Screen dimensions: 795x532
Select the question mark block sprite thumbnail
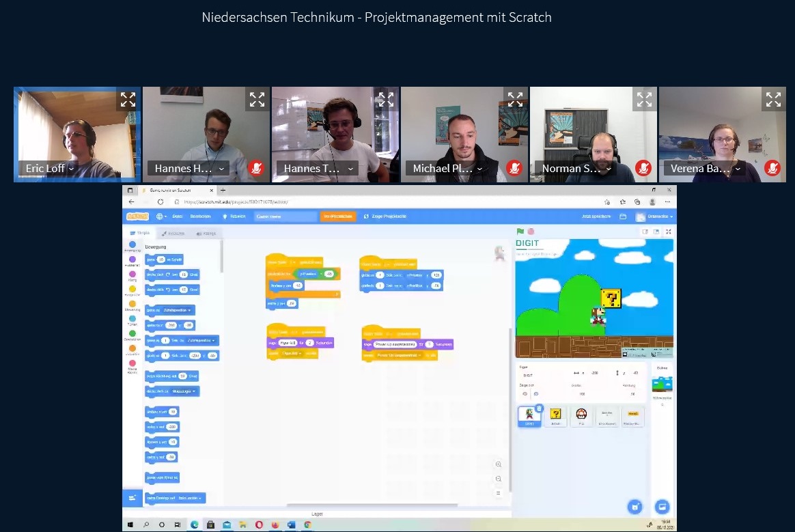pyautogui.click(x=556, y=417)
